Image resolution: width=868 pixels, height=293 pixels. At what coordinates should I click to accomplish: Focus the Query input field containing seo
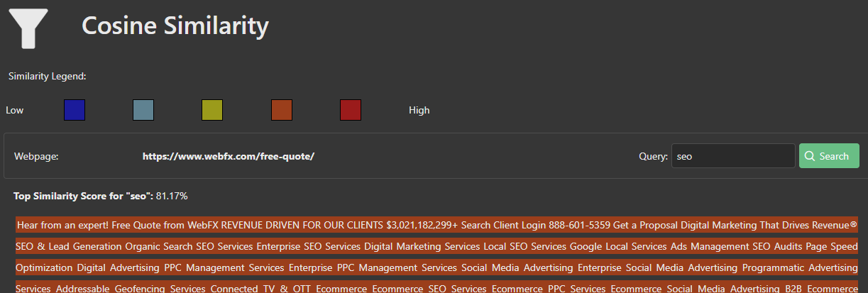(733, 156)
